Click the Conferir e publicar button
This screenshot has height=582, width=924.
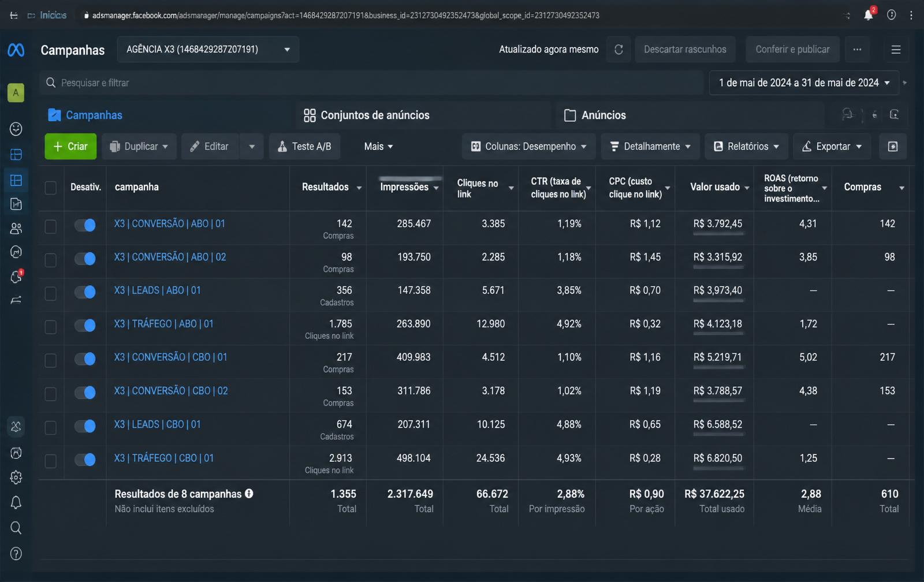[x=792, y=50]
